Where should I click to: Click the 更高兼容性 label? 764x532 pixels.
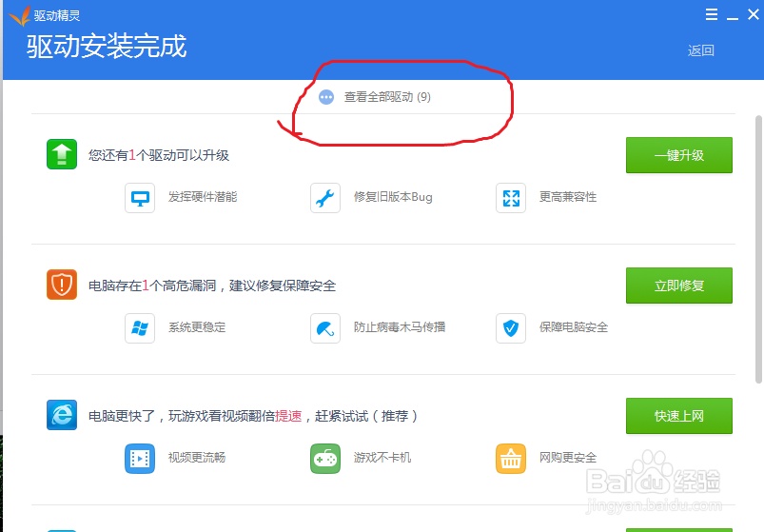point(568,197)
